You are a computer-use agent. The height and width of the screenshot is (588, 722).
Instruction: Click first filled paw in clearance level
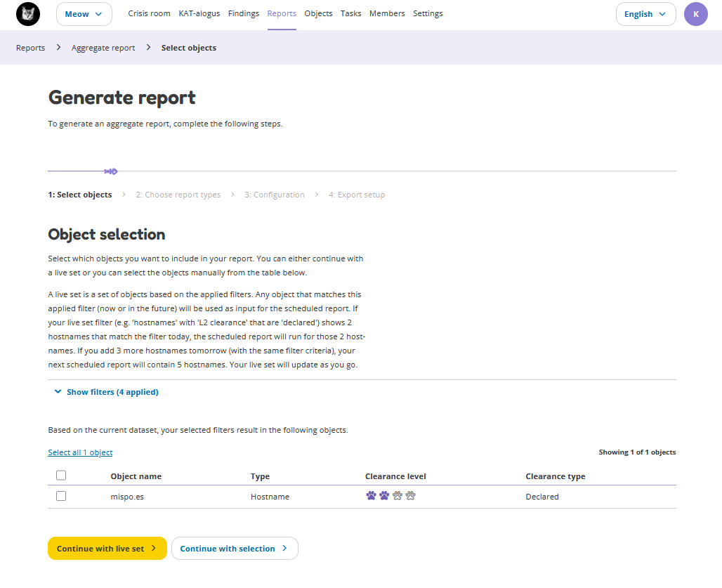click(x=371, y=495)
